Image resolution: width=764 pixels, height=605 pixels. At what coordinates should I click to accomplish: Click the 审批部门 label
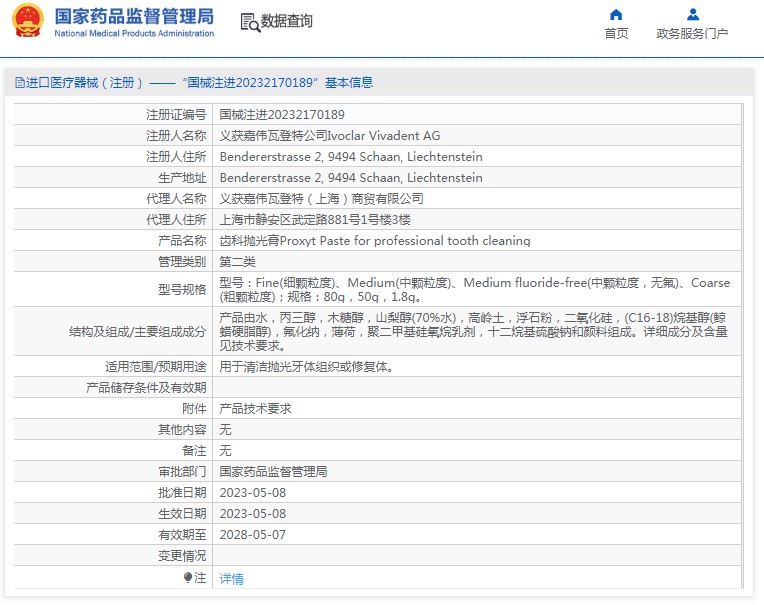(x=182, y=471)
